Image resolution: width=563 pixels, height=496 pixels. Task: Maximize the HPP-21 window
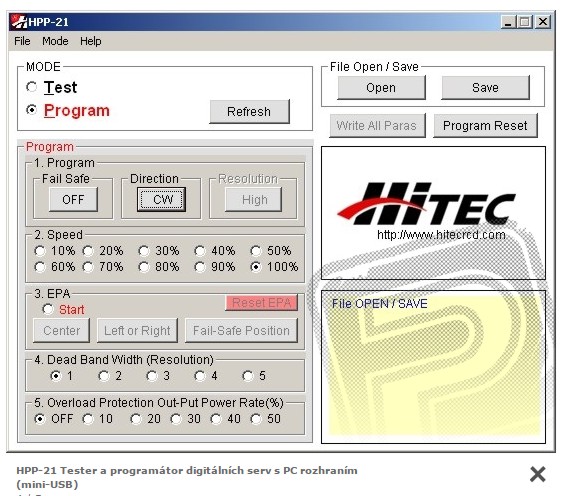pos(524,22)
